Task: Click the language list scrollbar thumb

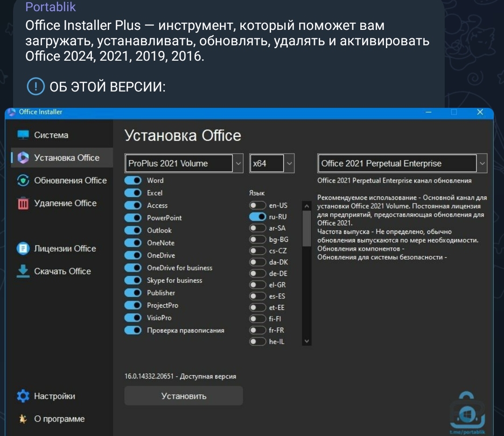Action: click(307, 228)
